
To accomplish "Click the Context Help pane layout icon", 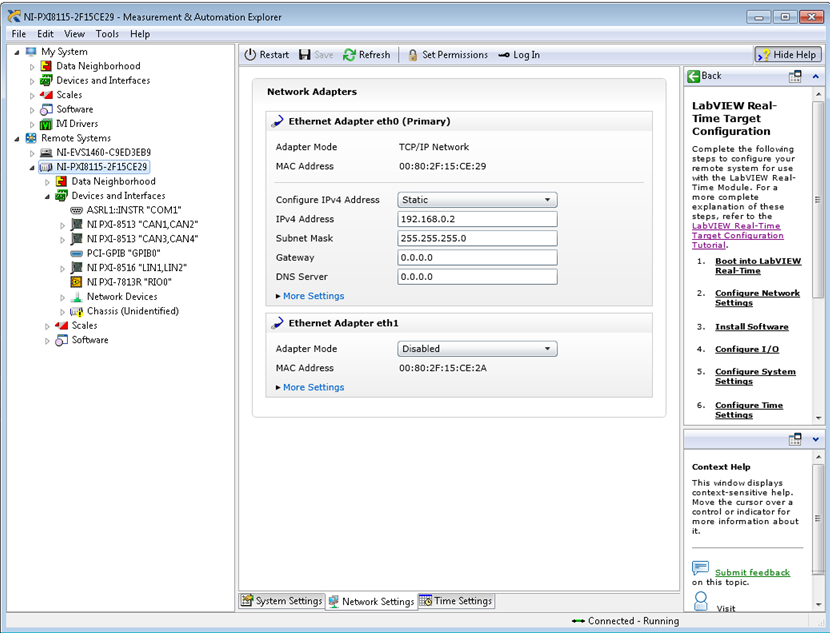I will click(795, 439).
